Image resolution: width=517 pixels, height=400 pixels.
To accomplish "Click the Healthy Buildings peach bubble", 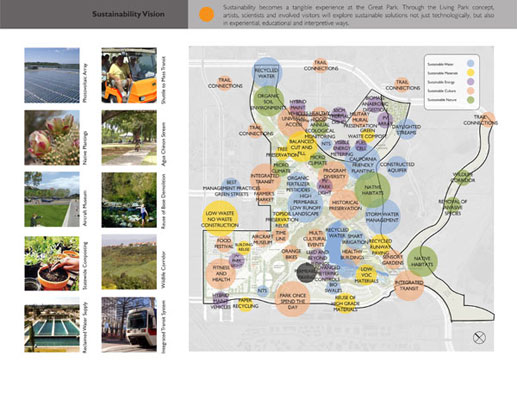I will 352,254.
